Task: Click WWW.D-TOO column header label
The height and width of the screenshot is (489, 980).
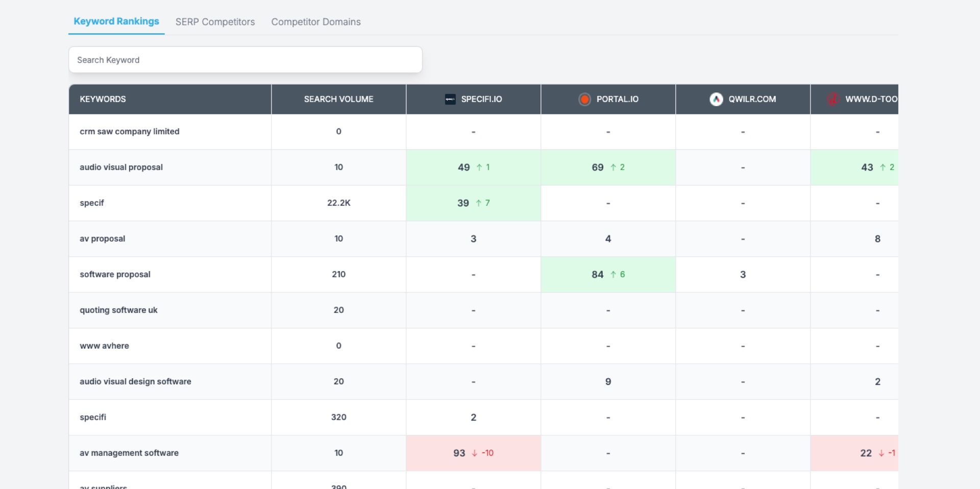Action: click(871, 99)
